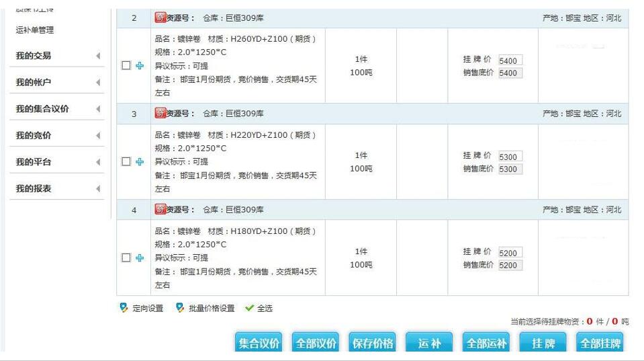This screenshot has width=644, height=361.
Task: Tick the checkbox for H220YD+Z100 item
Action: point(126,162)
